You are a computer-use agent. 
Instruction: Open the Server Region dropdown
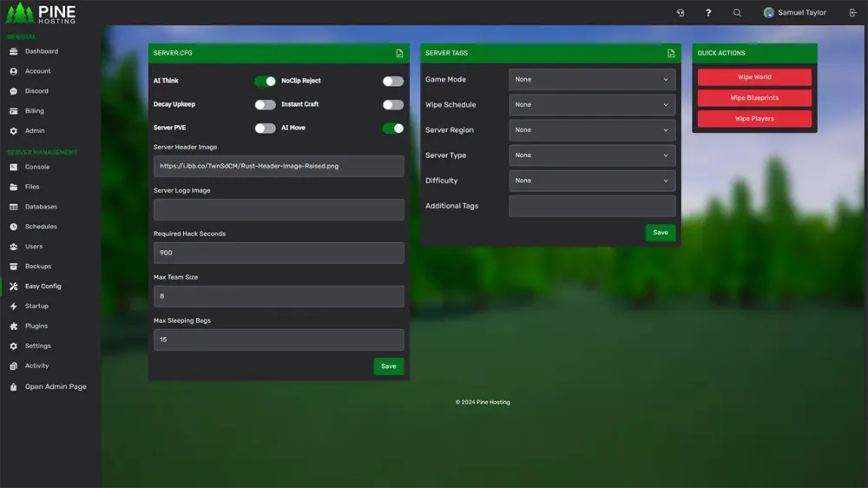[x=592, y=130]
